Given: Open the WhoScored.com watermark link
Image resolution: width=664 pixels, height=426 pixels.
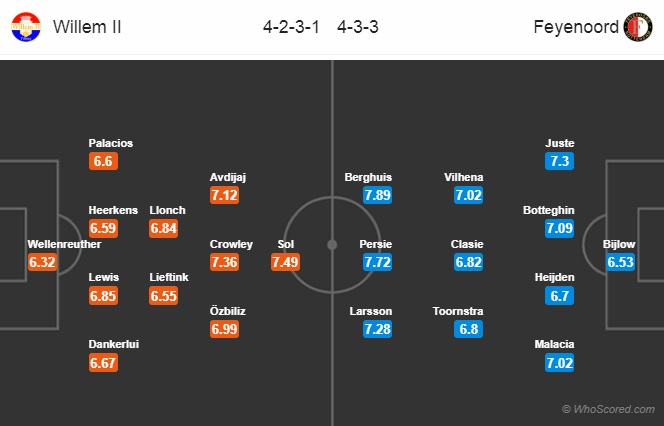Looking at the screenshot, I should (x=610, y=409).
